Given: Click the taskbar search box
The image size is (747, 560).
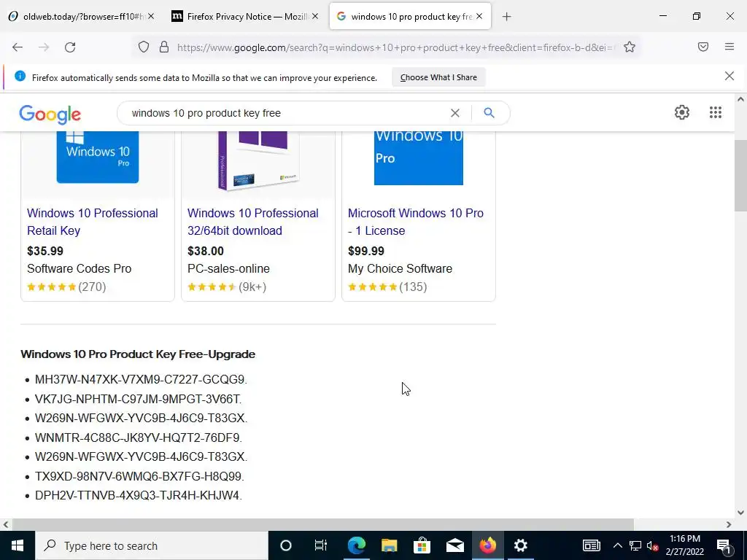Looking at the screenshot, I should (x=152, y=545).
